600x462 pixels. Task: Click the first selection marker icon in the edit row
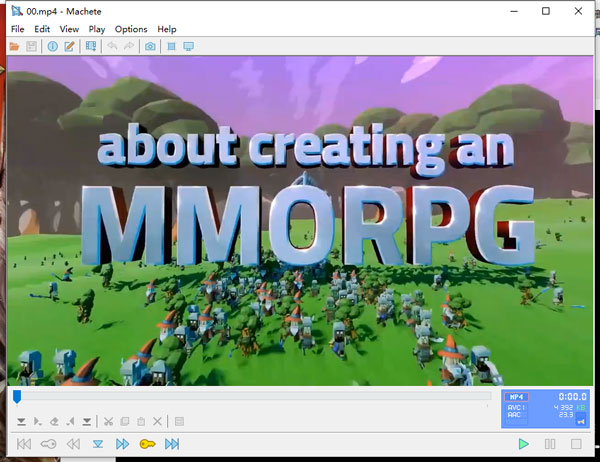coord(21,422)
